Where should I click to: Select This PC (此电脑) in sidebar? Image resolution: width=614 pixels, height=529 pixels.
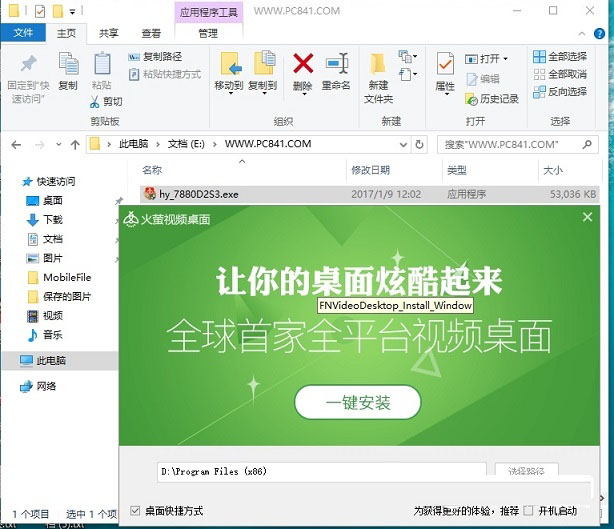(60, 360)
